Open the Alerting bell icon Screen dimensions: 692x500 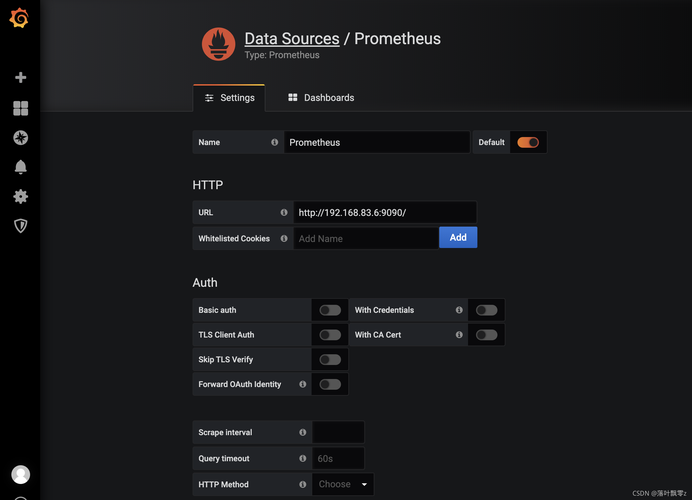point(20,167)
